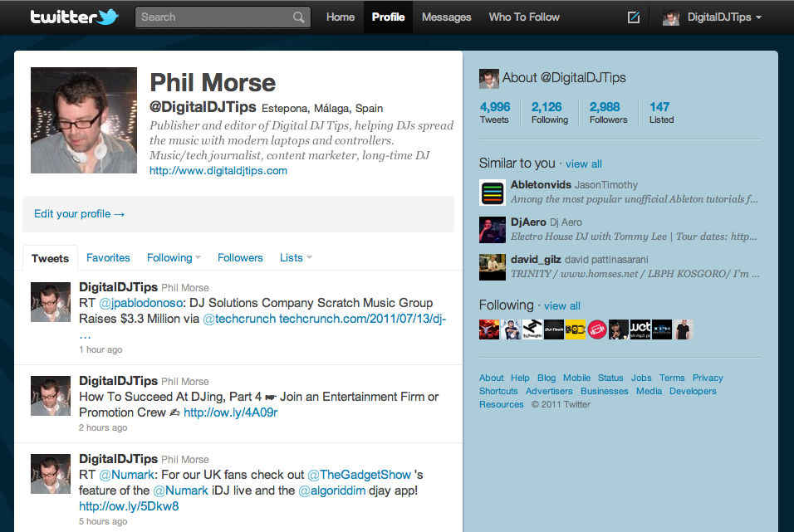Click the david_gilz avatar image
794x532 pixels.
coord(493,267)
